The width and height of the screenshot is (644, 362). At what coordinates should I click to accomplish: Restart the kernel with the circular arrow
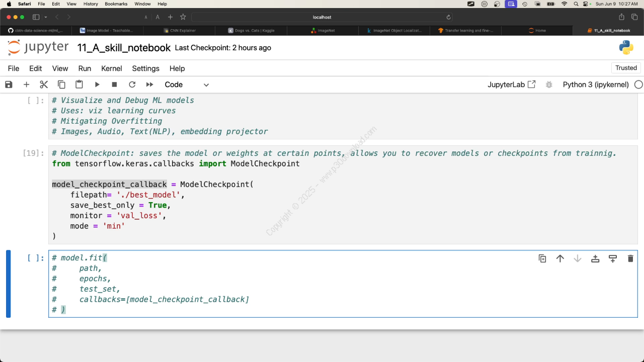[x=132, y=84]
